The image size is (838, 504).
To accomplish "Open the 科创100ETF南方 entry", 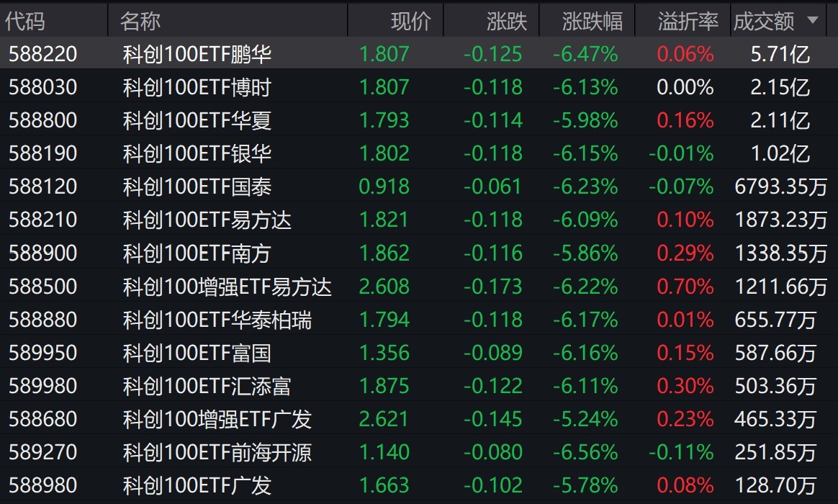I will [419, 253].
